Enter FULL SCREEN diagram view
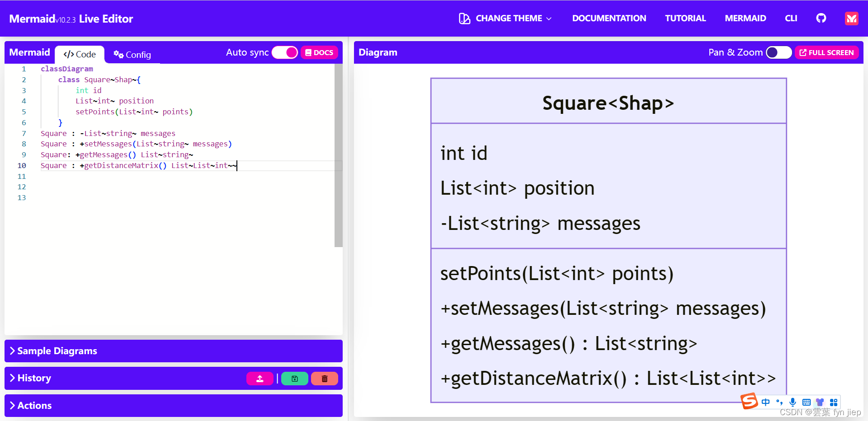868x421 pixels. [x=826, y=52]
